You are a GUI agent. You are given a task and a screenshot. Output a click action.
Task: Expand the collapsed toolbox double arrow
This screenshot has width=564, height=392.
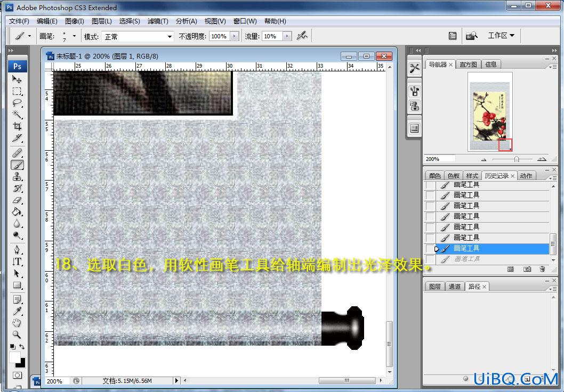click(x=11, y=50)
